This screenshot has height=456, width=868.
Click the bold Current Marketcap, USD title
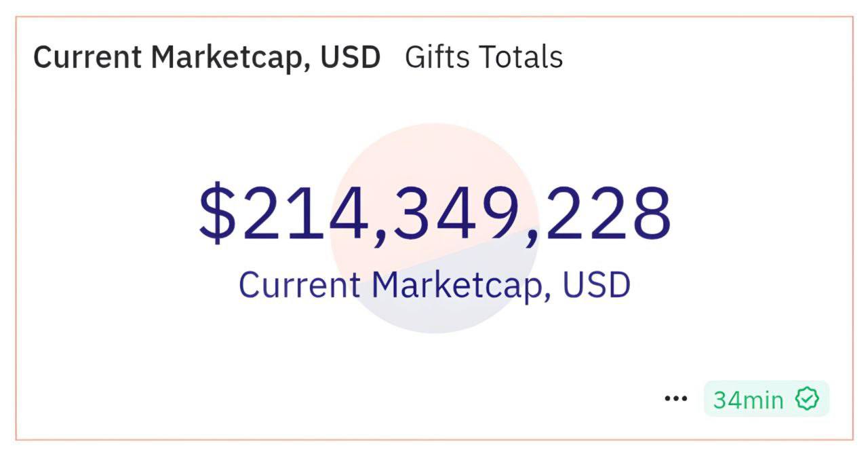[207, 58]
